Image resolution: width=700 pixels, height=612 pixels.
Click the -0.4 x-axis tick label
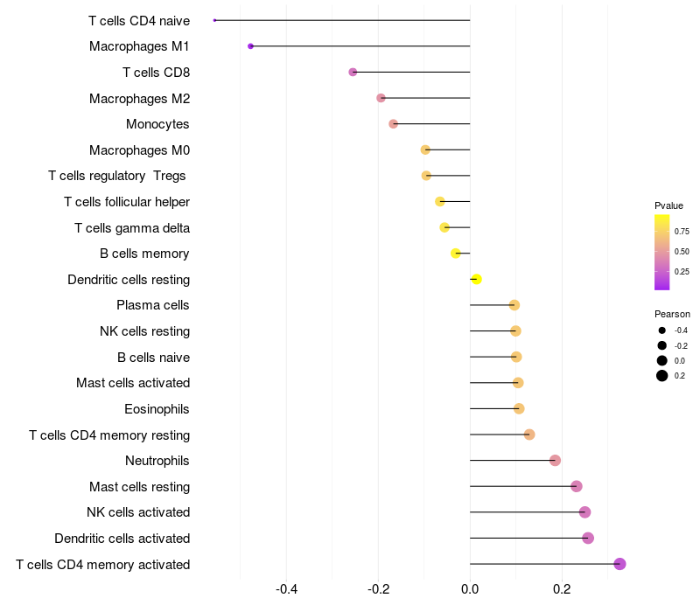point(286,588)
